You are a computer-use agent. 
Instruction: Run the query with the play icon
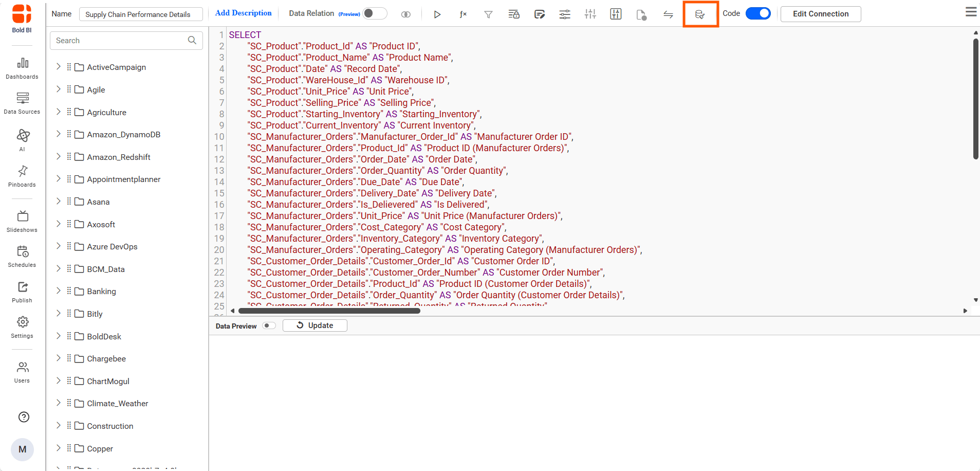[437, 14]
